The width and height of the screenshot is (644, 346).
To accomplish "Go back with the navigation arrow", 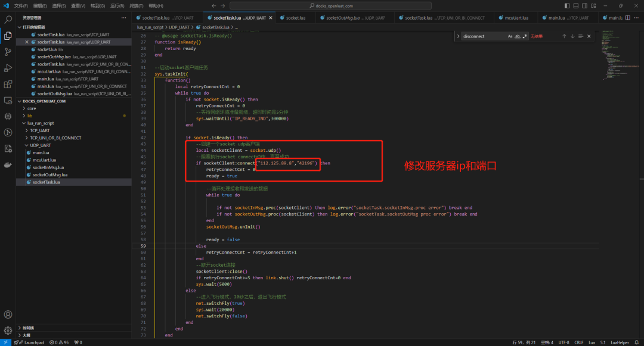I will [x=213, y=6].
